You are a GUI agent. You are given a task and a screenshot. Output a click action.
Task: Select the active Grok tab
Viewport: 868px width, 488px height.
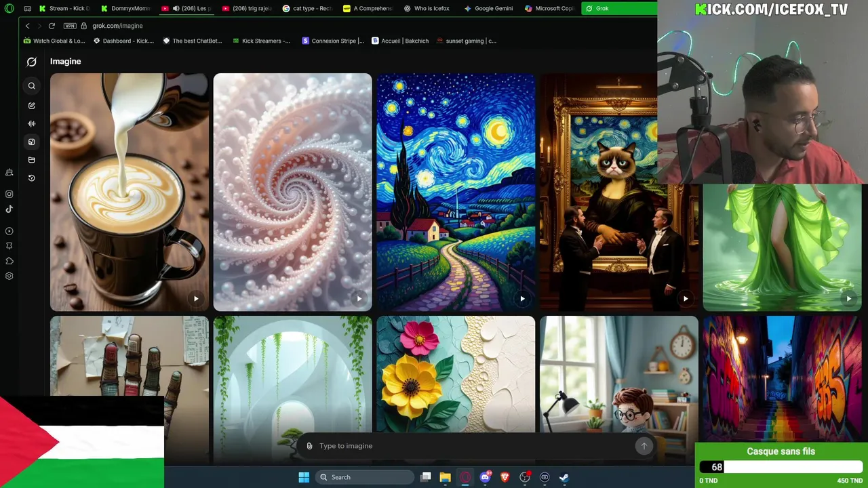pyautogui.click(x=618, y=8)
